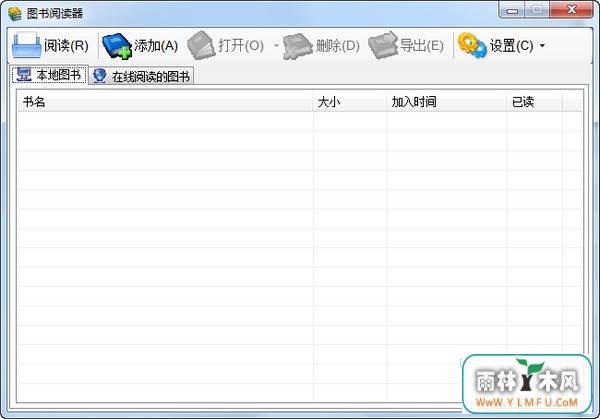This screenshot has height=419, width=600.
Task: Click the 打开(O) open book icon
Action: tap(201, 46)
